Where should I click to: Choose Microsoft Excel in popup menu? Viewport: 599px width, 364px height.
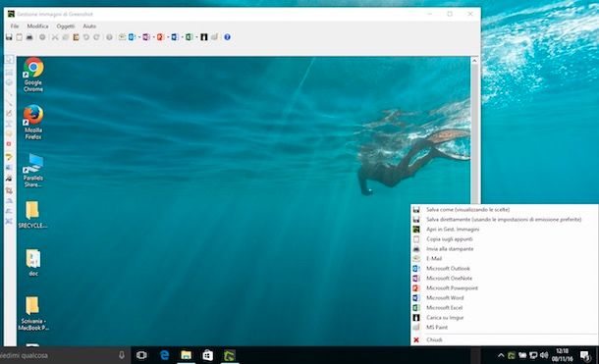click(x=505, y=307)
